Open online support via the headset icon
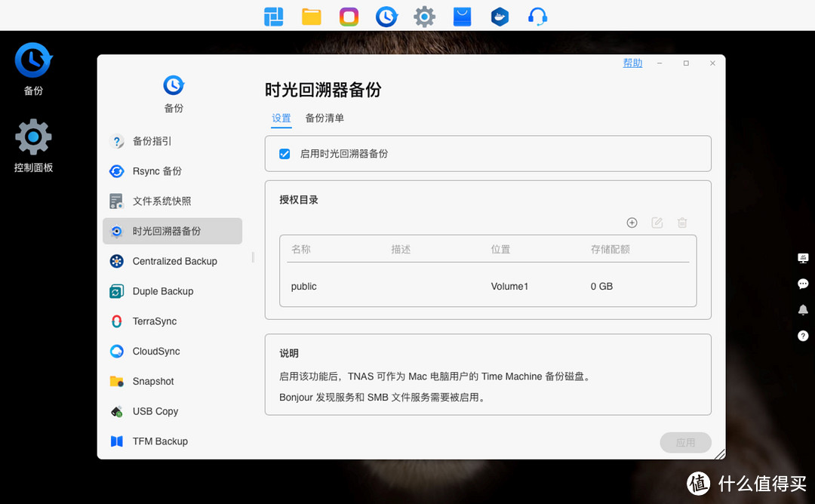Image resolution: width=815 pixels, height=504 pixels. pos(537,16)
